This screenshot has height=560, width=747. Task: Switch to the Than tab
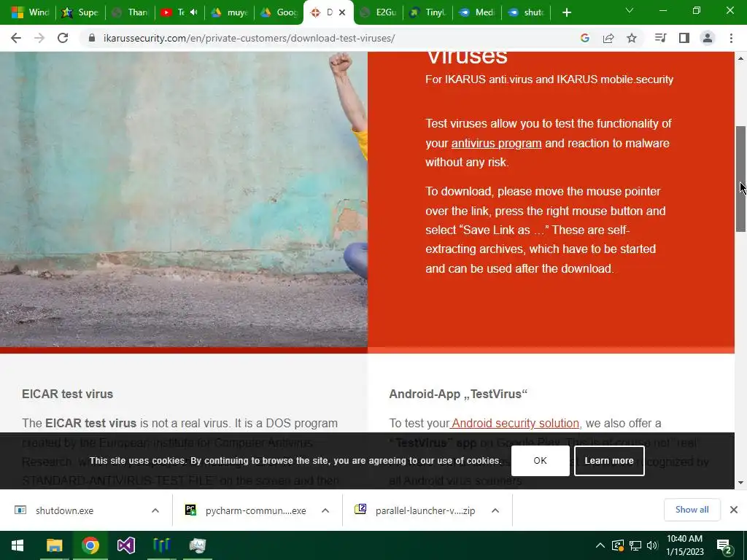coord(130,12)
